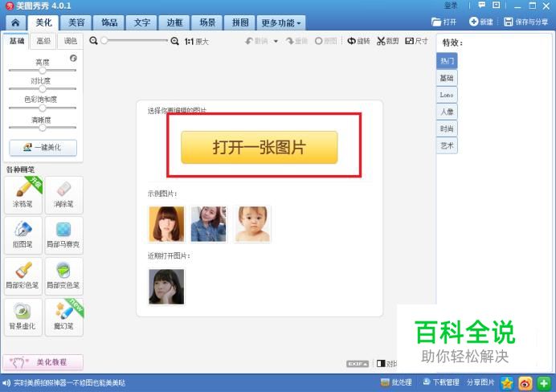This screenshot has width=556, height=392.
Task: Open the 美化教程 tutorial link
Action: 43,362
